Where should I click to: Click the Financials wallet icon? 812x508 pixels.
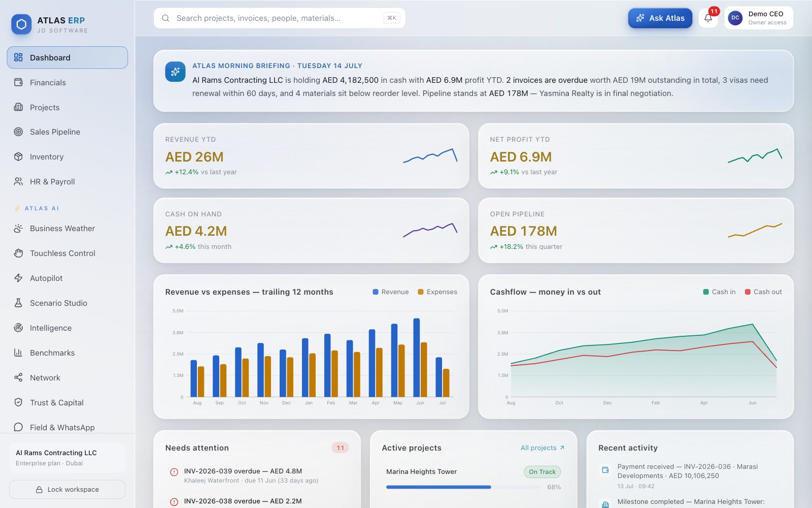tap(18, 82)
